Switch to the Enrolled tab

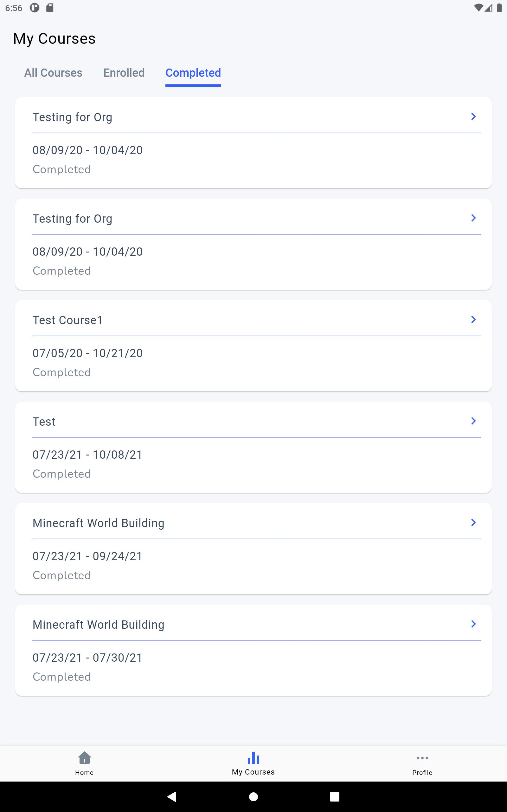pyautogui.click(x=124, y=73)
